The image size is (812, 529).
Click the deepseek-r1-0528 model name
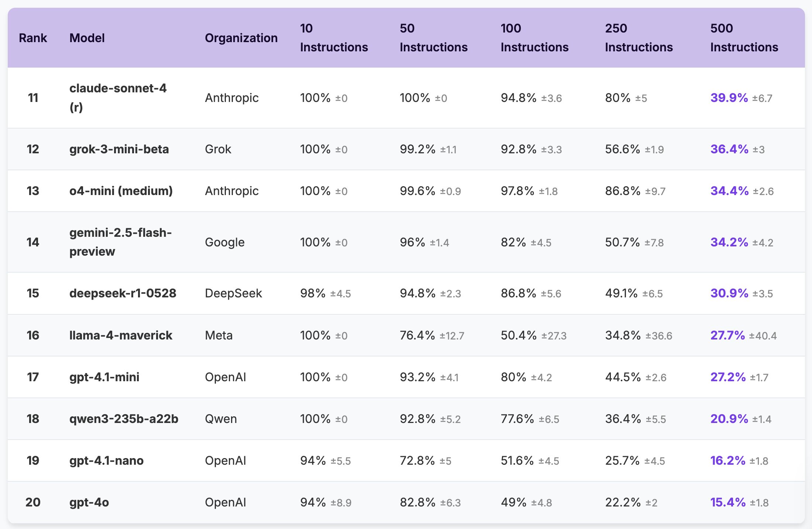[123, 293]
